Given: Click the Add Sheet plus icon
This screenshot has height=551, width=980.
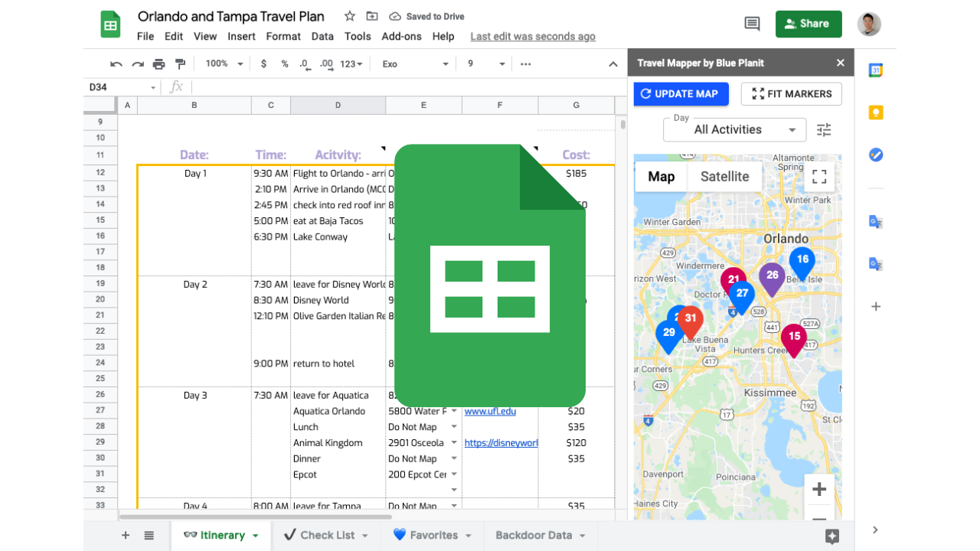Looking at the screenshot, I should coord(126,536).
